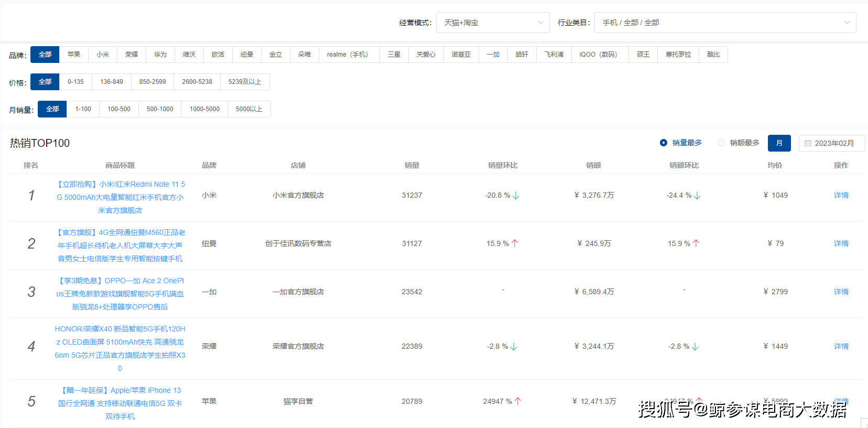Click the green down arrow beside -20.8 %
This screenshot has width=868, height=428.
pyautogui.click(x=516, y=196)
